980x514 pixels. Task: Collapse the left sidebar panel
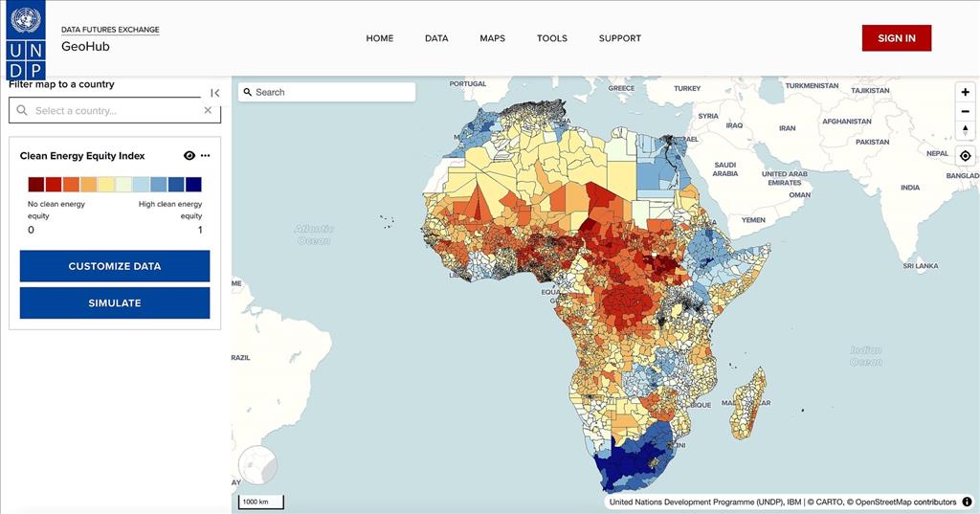(x=215, y=93)
